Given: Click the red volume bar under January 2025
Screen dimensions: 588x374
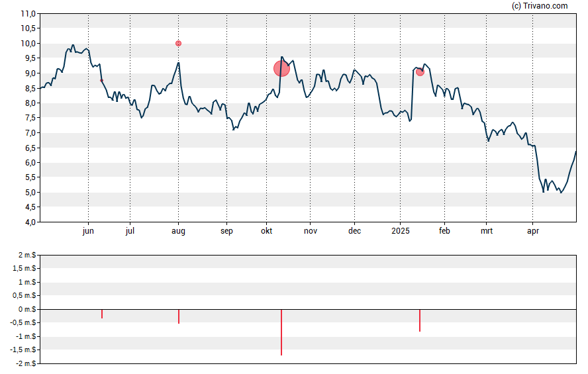Looking at the screenshot, I should click(x=420, y=320).
